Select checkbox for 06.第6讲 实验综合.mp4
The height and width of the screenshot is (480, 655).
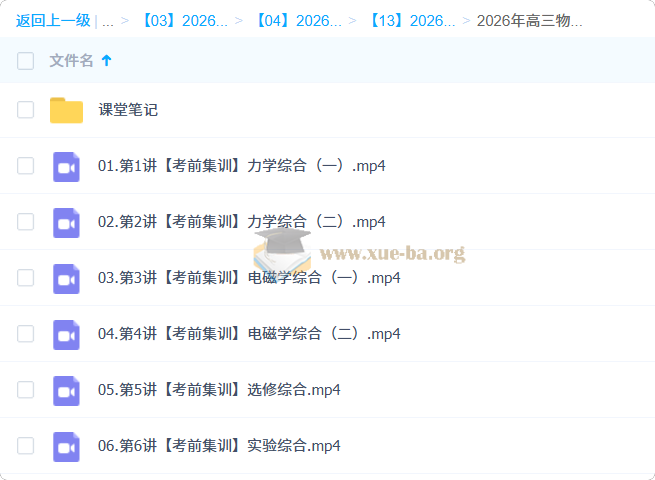25,446
